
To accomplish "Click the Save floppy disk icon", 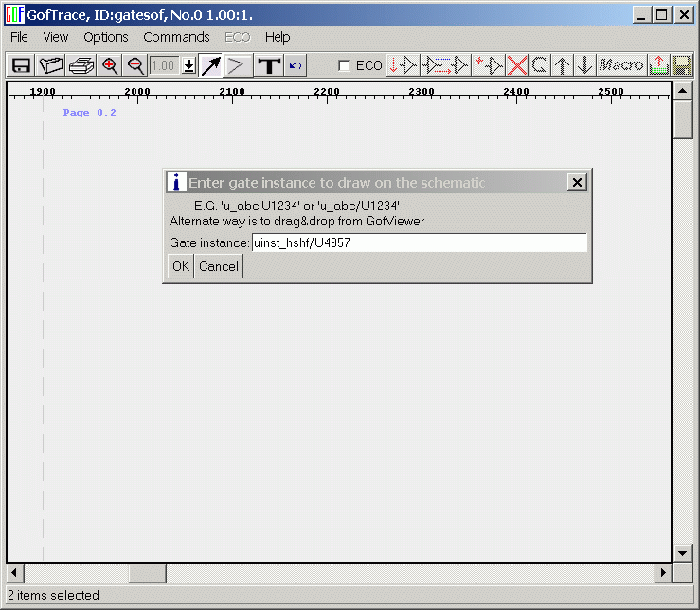I will pyautogui.click(x=21, y=65).
